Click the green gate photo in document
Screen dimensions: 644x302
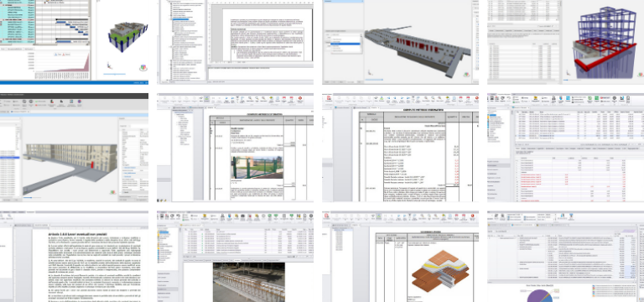coord(257,167)
